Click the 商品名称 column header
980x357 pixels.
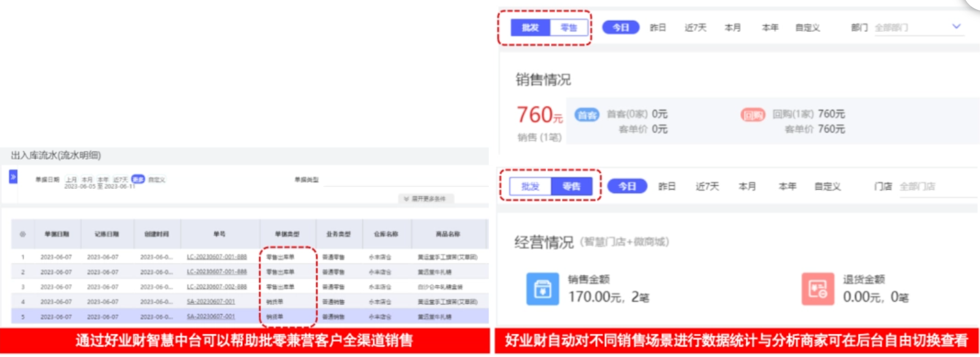448,234
